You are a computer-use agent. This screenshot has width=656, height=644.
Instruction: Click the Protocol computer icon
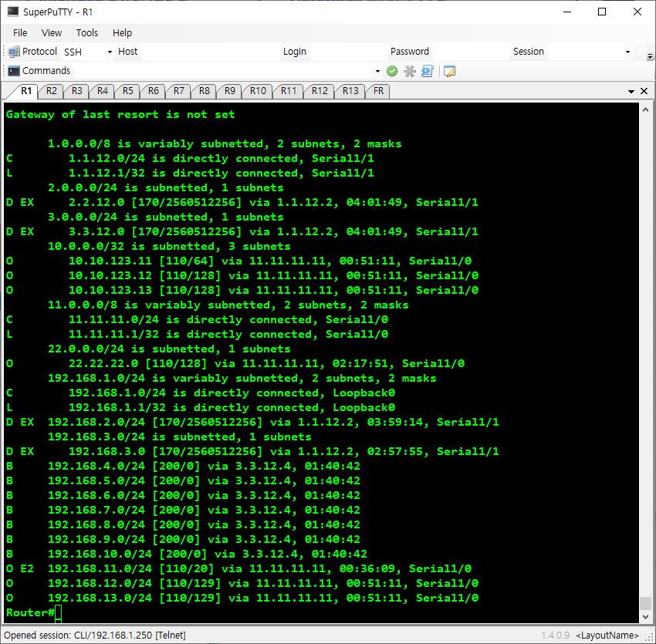pos(13,52)
